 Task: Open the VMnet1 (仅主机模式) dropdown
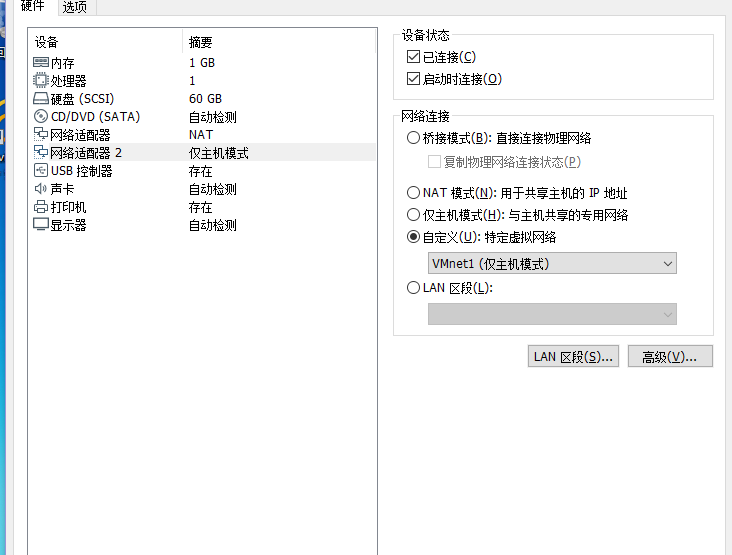(552, 263)
